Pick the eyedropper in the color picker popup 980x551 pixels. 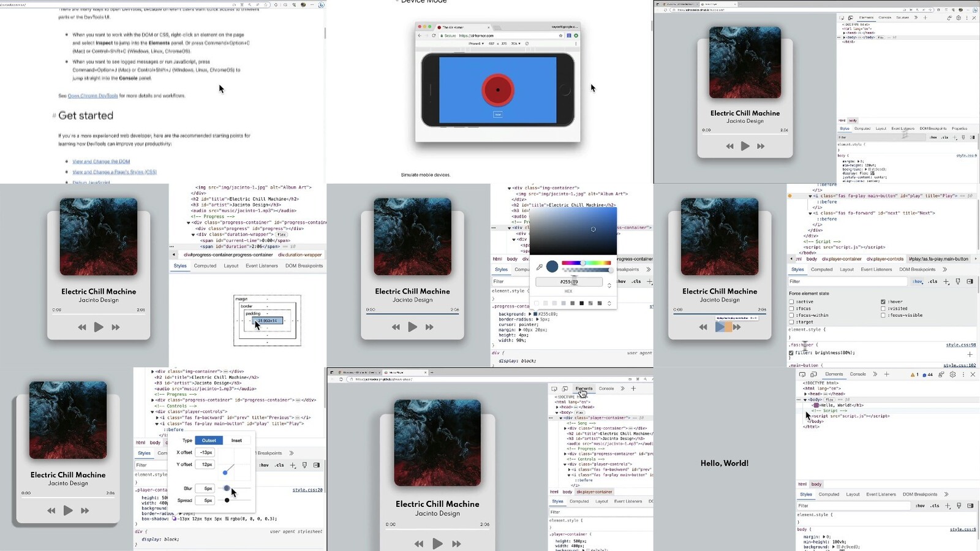tap(540, 267)
